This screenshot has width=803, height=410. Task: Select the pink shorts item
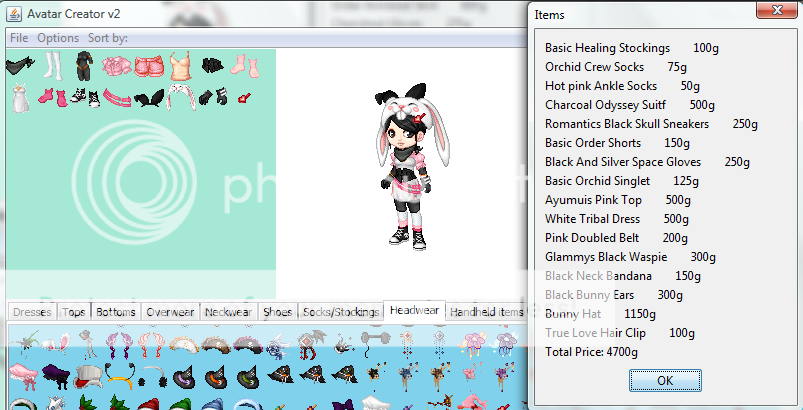(x=149, y=67)
